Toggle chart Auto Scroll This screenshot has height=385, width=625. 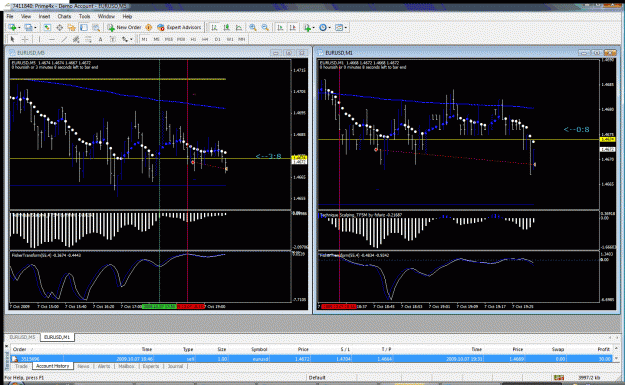pyautogui.click(x=280, y=28)
